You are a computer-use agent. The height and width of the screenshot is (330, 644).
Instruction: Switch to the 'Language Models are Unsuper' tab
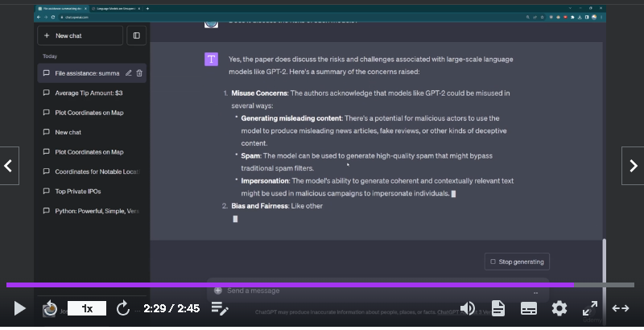point(116,8)
